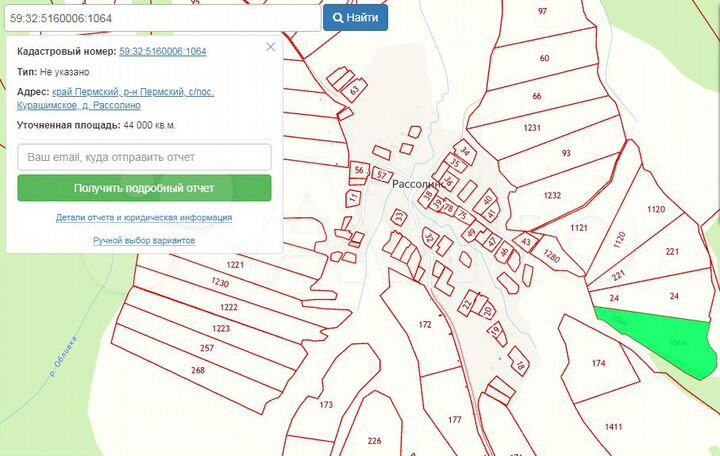Select parcel 1231 on the map

coord(531,128)
